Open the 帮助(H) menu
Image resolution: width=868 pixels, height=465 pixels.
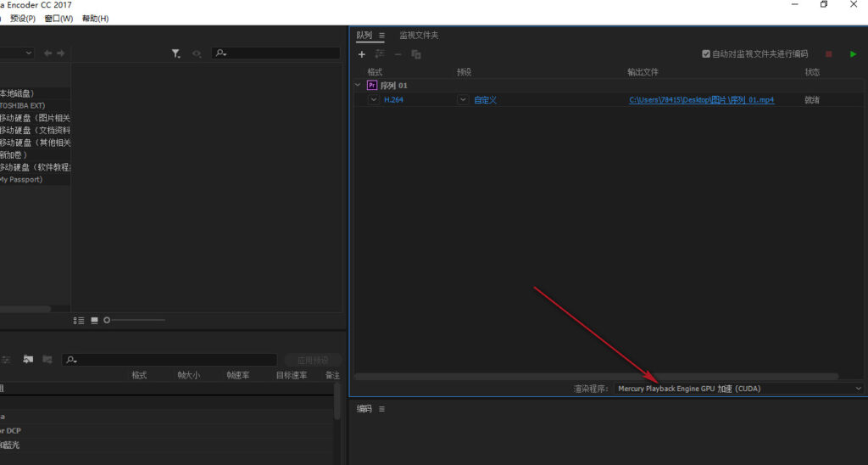coord(95,19)
